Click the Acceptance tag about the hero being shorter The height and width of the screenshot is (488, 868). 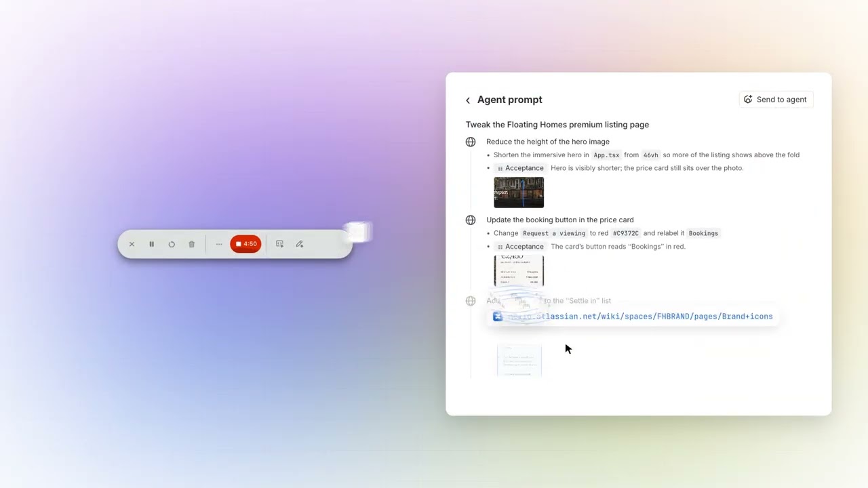pos(520,168)
